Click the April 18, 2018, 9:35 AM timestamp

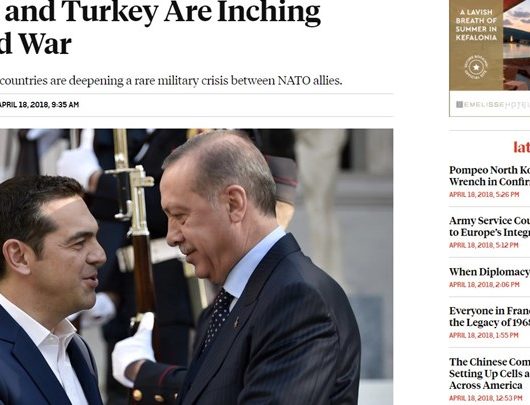[x=39, y=105]
